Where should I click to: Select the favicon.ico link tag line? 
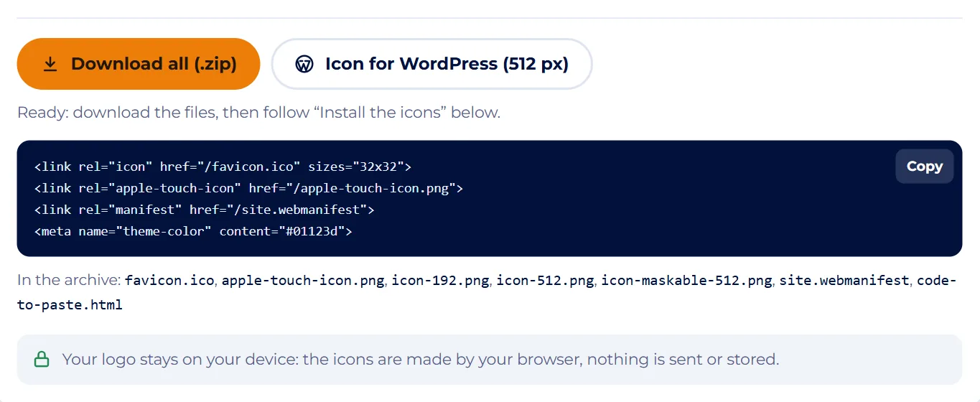(223, 167)
